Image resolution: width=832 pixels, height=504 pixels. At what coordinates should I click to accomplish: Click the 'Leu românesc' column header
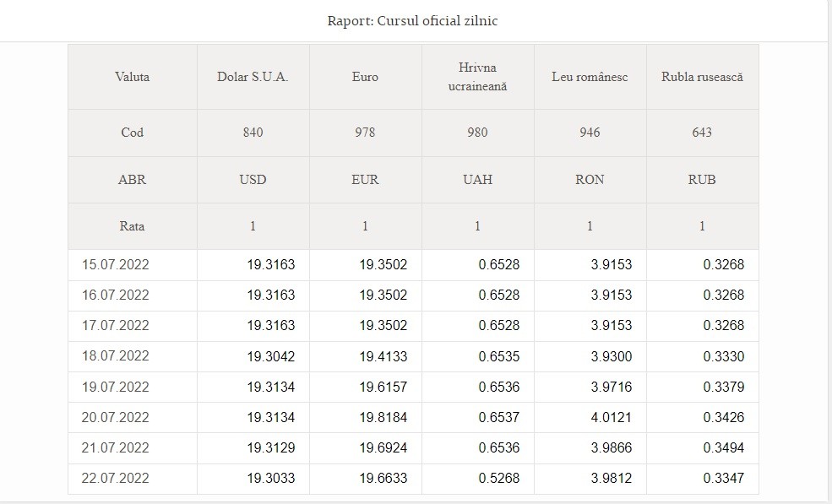pos(590,77)
